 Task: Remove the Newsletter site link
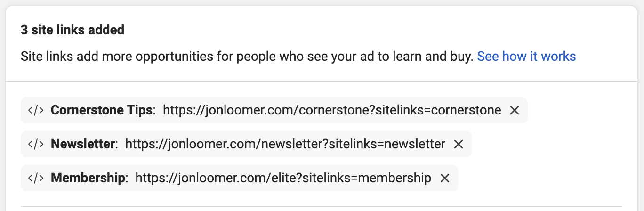[x=459, y=144]
